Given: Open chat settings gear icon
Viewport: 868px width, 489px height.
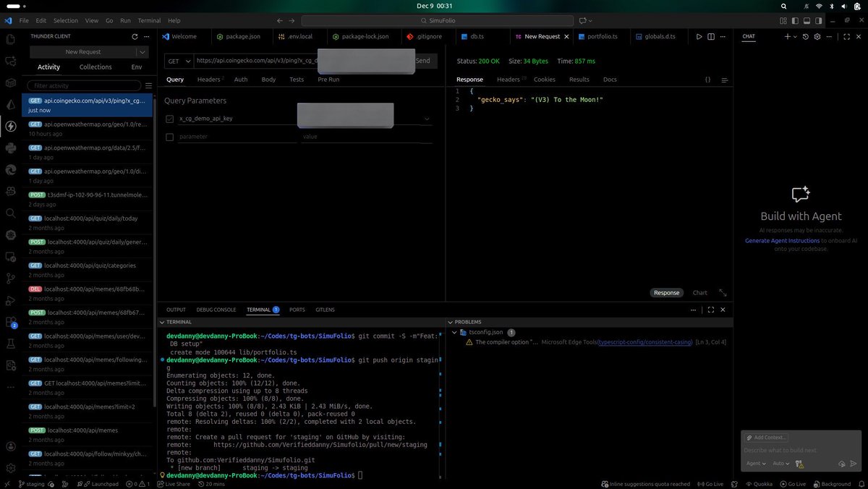Looking at the screenshot, I should (817, 36).
